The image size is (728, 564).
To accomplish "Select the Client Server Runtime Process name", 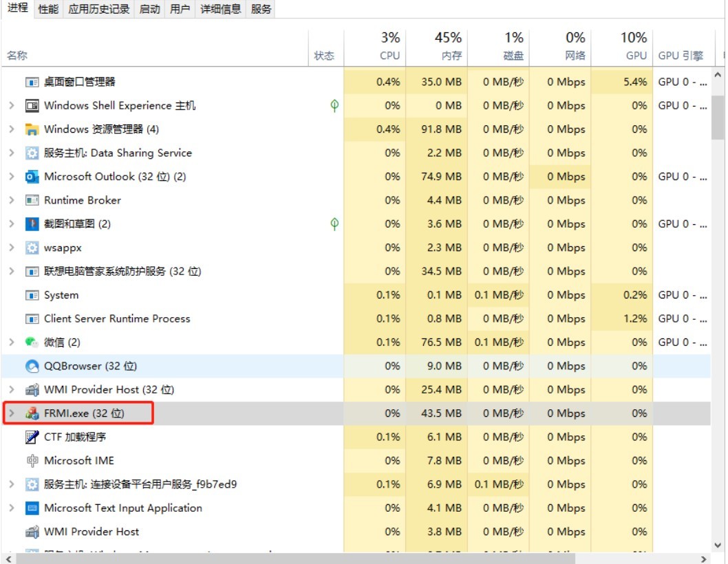I will (x=117, y=319).
